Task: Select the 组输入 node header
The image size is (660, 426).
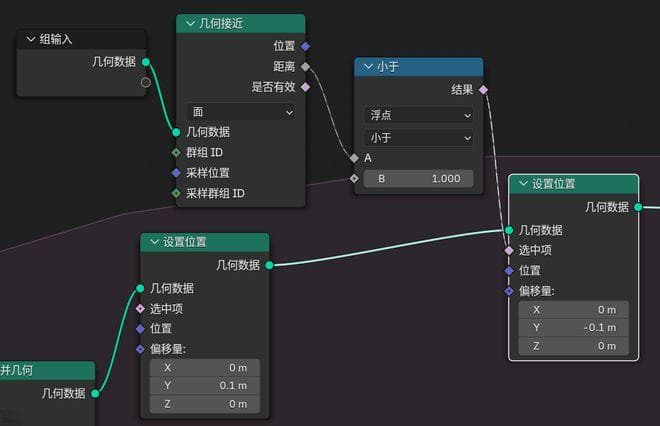Action: tap(81, 39)
